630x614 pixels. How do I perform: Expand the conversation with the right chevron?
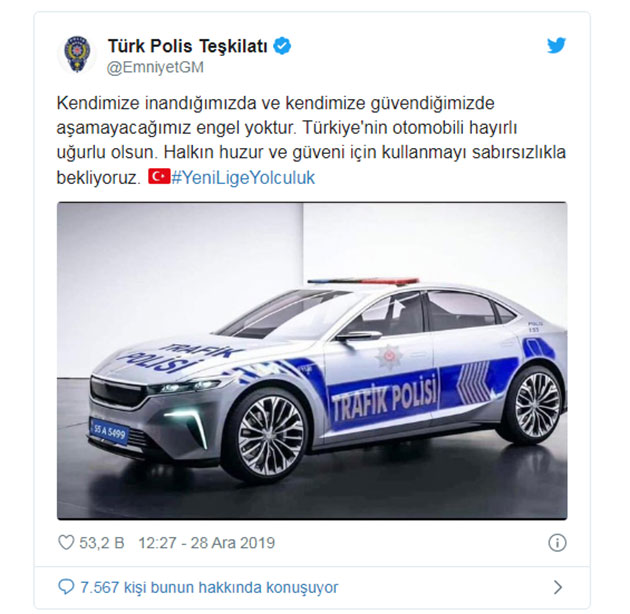558,587
